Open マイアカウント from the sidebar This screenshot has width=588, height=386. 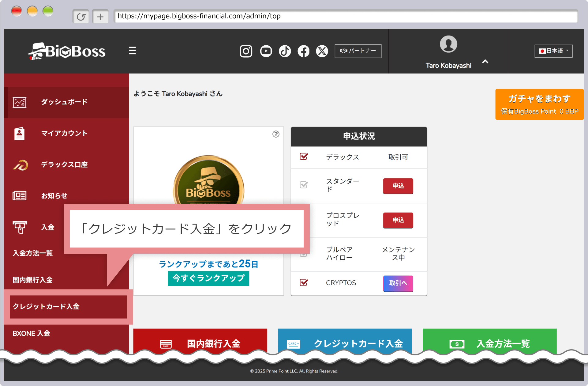coord(64,133)
